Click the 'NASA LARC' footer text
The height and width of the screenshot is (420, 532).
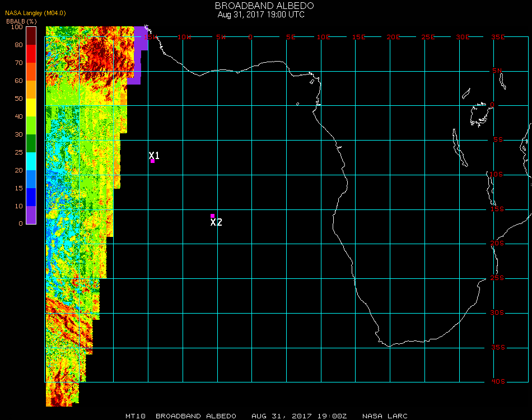[x=385, y=416]
